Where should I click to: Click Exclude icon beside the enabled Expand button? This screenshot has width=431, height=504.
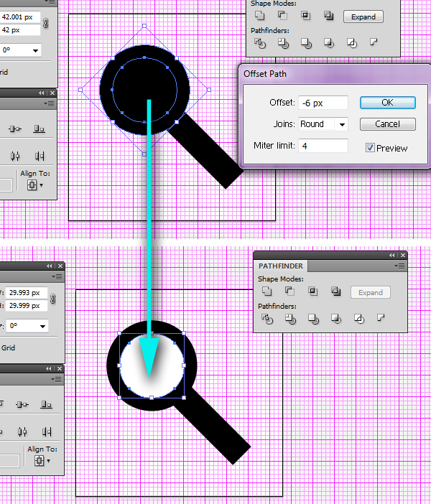329,16
